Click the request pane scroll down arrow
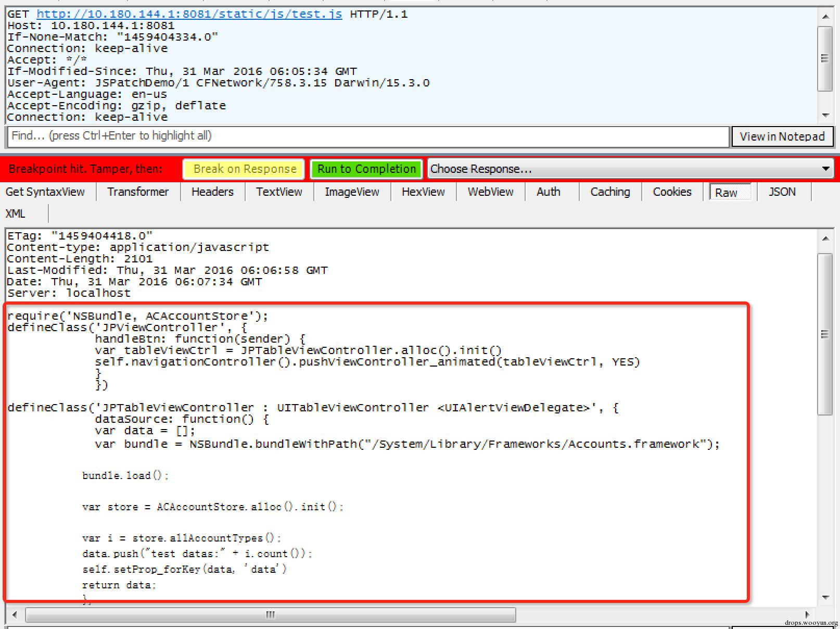 click(x=825, y=115)
